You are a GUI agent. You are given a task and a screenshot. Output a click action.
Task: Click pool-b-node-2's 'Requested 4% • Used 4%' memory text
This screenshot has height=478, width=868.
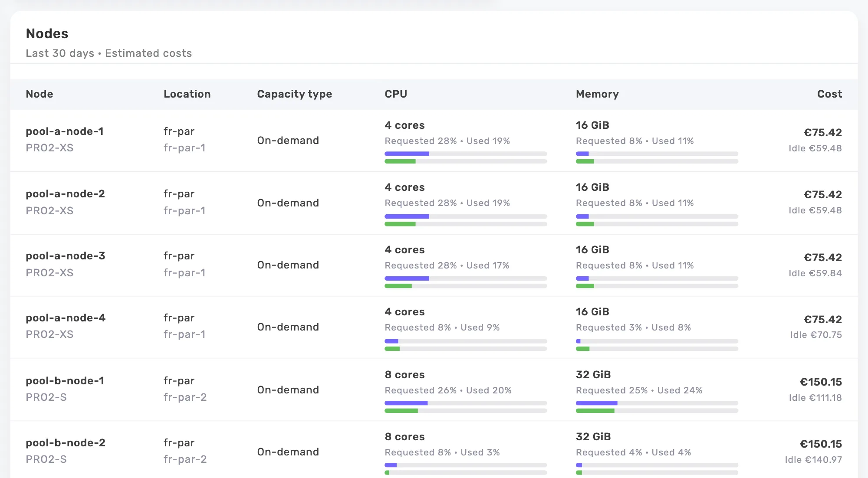tap(633, 452)
